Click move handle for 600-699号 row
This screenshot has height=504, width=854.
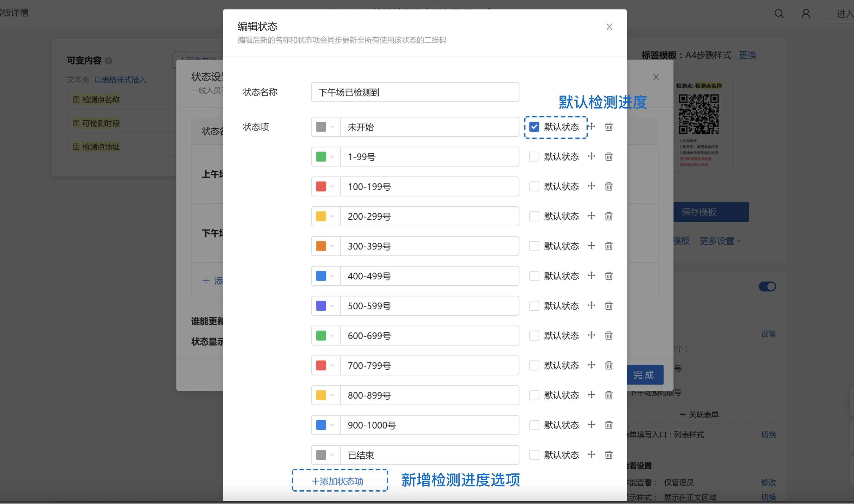[591, 336]
